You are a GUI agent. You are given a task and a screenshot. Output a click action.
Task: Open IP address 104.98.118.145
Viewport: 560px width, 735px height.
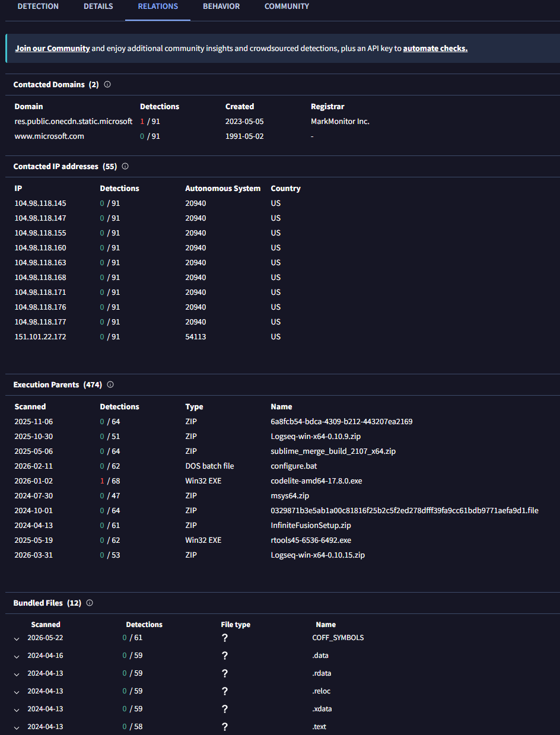tap(40, 203)
